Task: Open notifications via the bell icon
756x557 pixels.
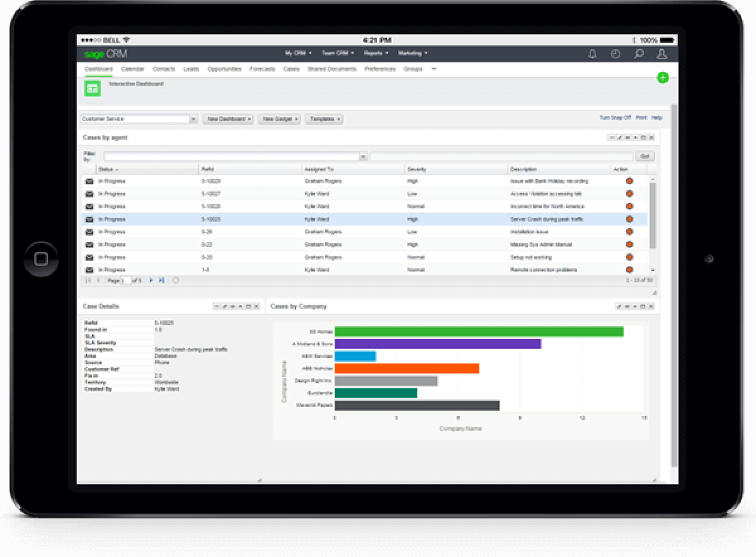Action: click(x=593, y=55)
